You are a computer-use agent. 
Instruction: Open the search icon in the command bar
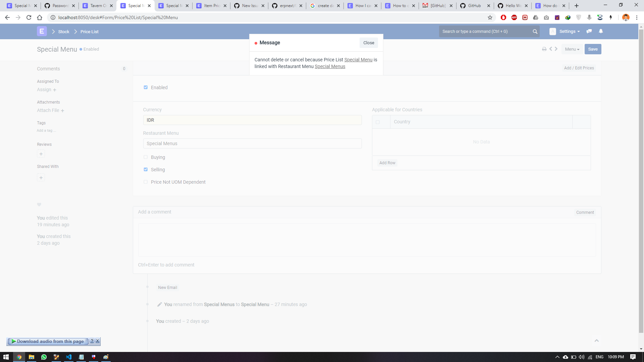(x=535, y=31)
